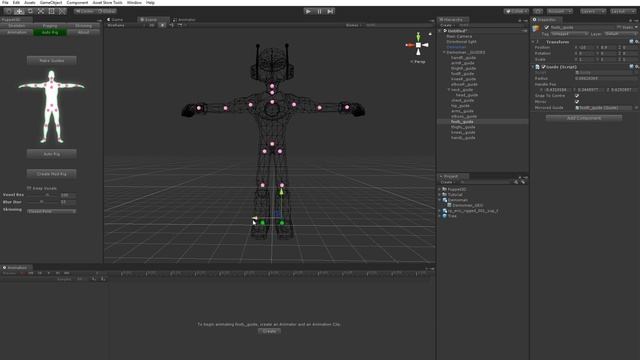
Task: Open scene effects image icon dropdown
Action: 180,25
